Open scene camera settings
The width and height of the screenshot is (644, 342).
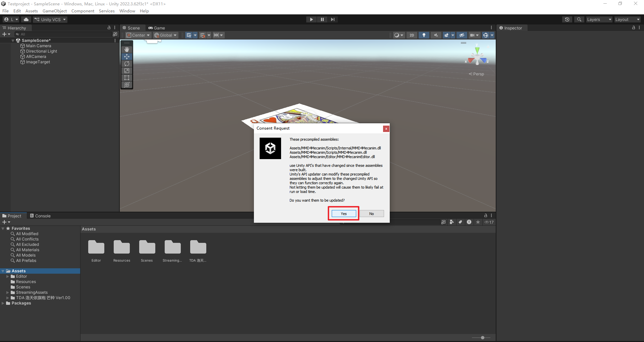point(474,35)
